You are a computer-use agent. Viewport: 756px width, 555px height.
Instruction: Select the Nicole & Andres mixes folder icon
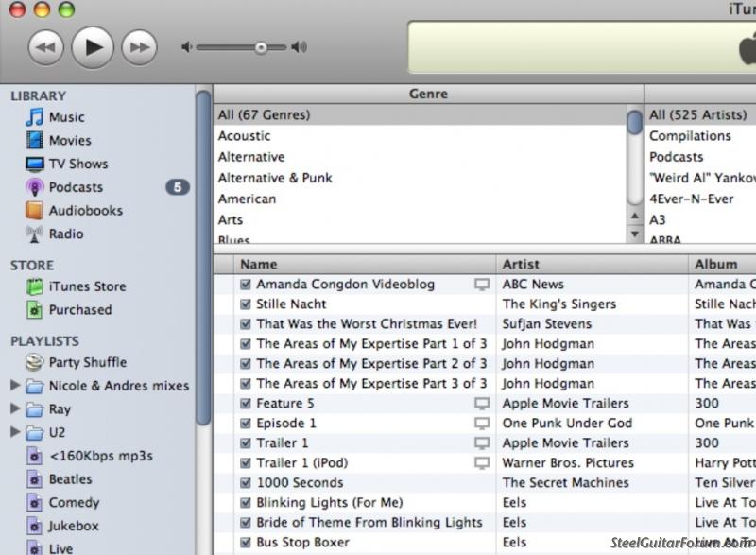click(x=34, y=387)
